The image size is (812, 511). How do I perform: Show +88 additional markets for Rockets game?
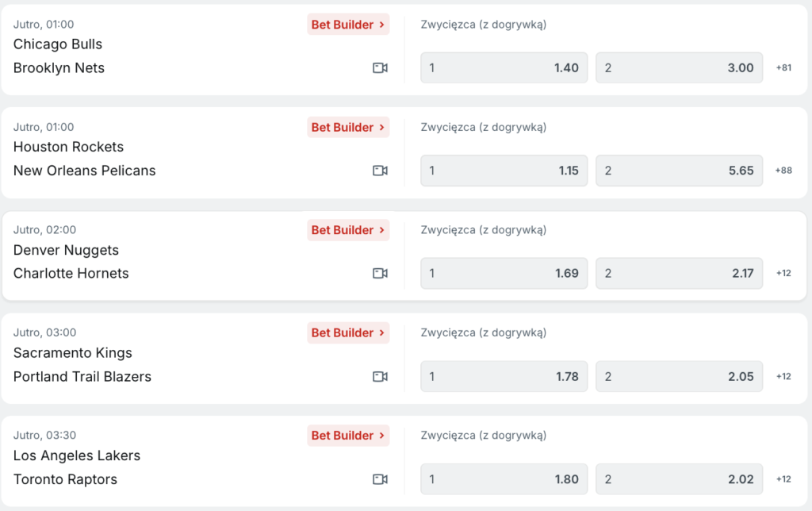[x=783, y=171]
